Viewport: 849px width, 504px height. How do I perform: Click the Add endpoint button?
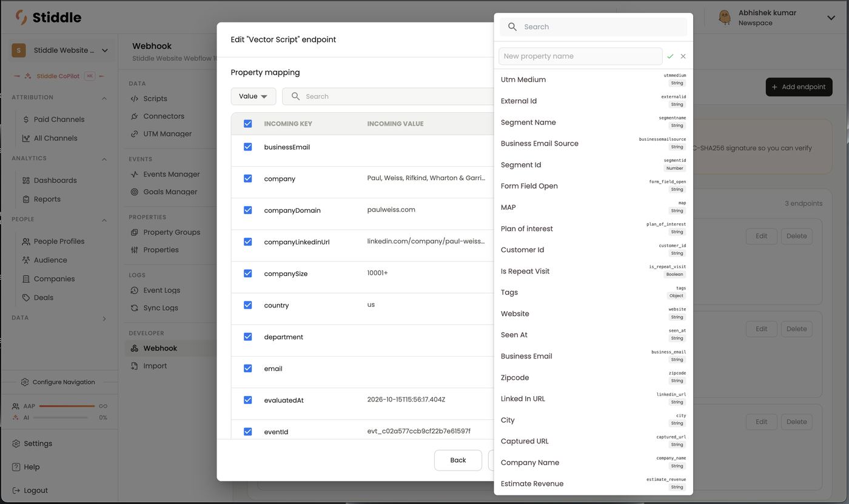click(x=799, y=87)
